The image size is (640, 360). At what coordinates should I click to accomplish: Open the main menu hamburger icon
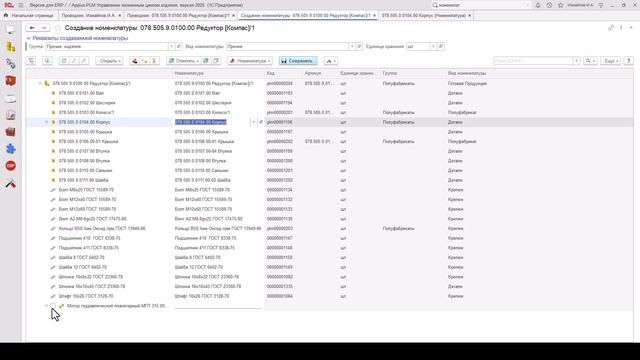[x=21, y=5]
